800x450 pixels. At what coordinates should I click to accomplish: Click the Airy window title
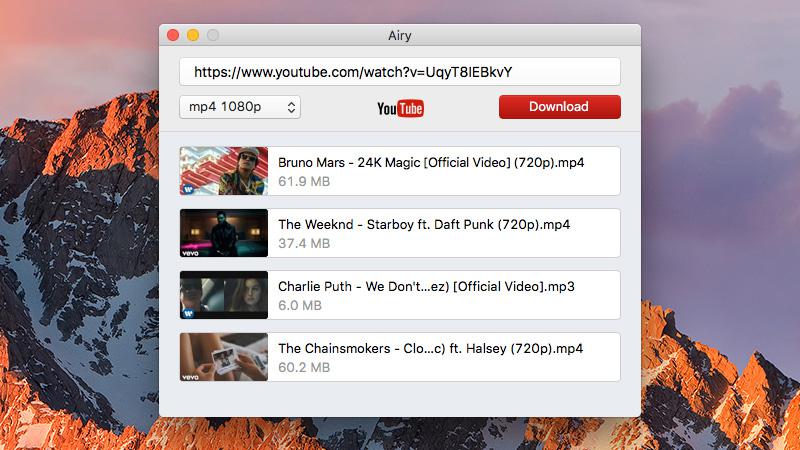coord(399,35)
